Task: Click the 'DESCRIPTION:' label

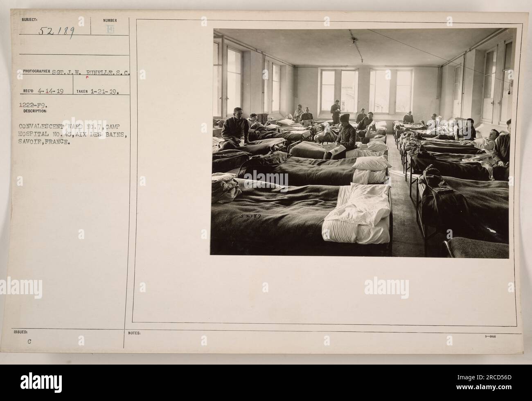Action: point(35,111)
